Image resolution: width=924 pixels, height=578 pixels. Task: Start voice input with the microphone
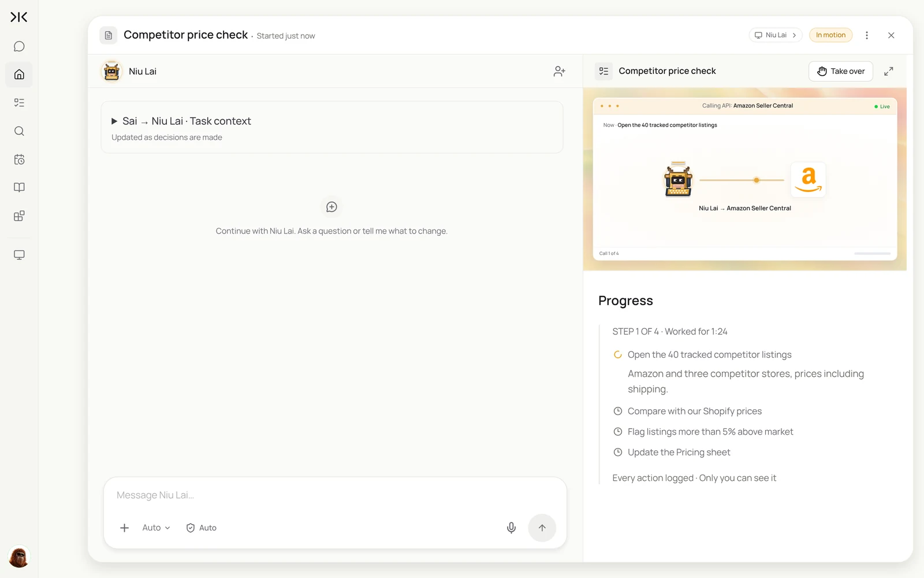point(511,528)
